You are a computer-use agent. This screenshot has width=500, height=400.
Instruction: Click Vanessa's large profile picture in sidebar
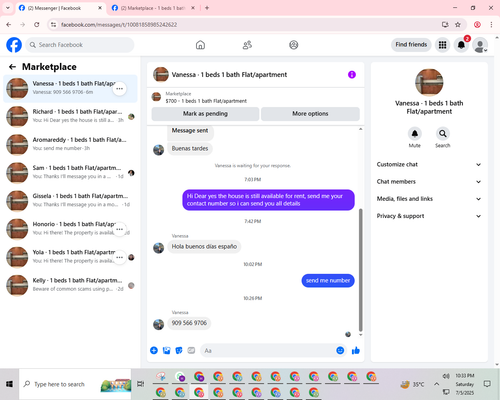[429, 82]
